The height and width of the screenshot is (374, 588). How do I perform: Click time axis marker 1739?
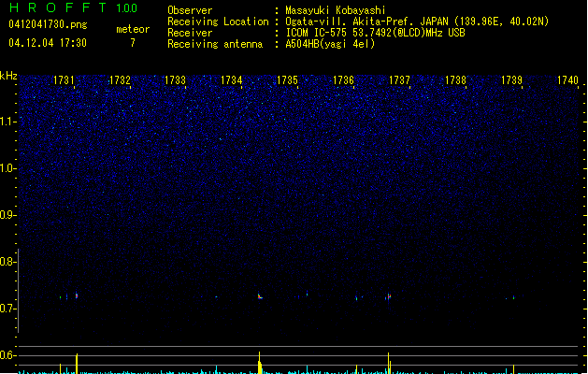pyautogui.click(x=511, y=80)
